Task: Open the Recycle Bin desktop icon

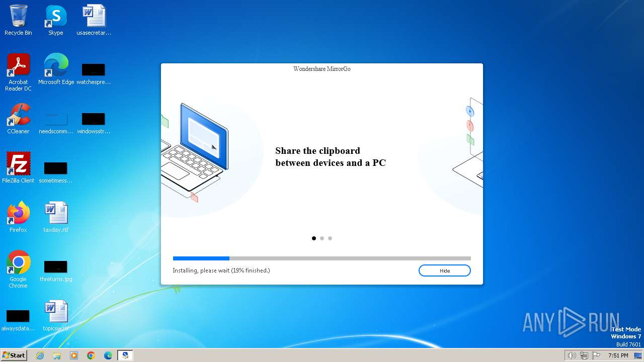Action: (18, 20)
